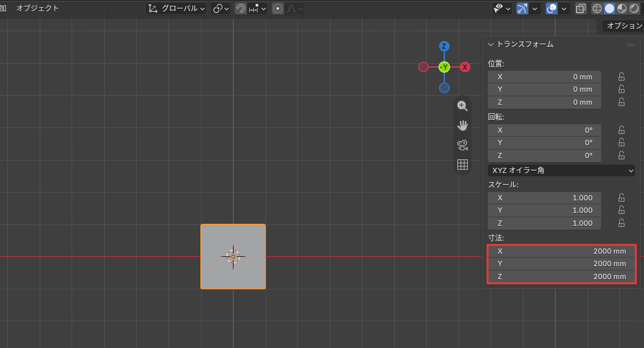Screen dimensions: 644x348
Task: Click the スケール Z field
Action: [x=544, y=224]
